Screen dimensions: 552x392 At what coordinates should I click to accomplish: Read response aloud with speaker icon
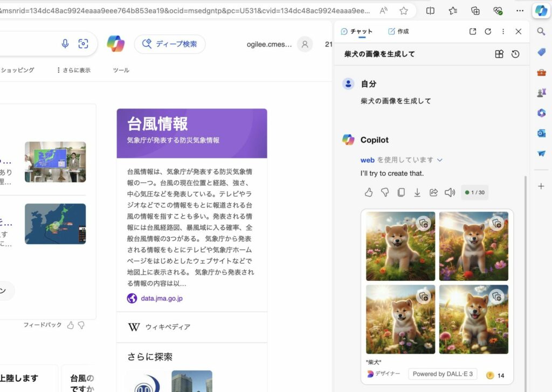pos(450,192)
